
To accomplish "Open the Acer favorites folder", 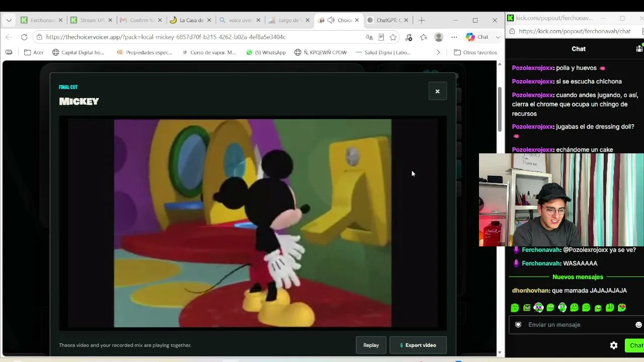I will coord(34,52).
